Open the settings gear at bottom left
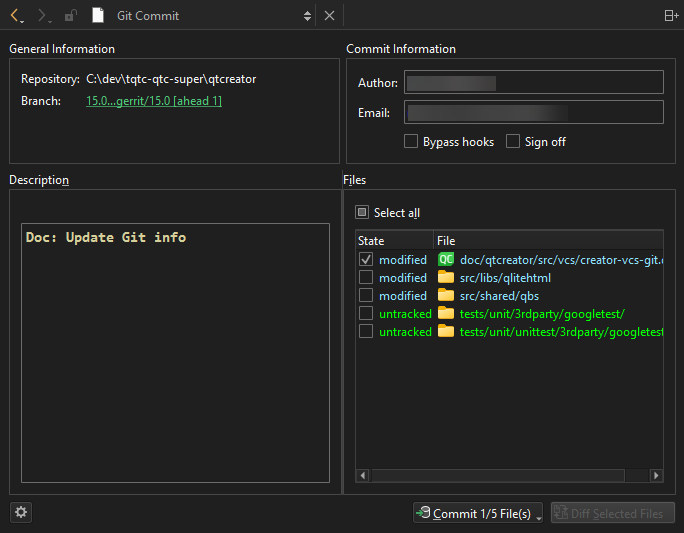This screenshot has width=684, height=533. click(x=21, y=513)
